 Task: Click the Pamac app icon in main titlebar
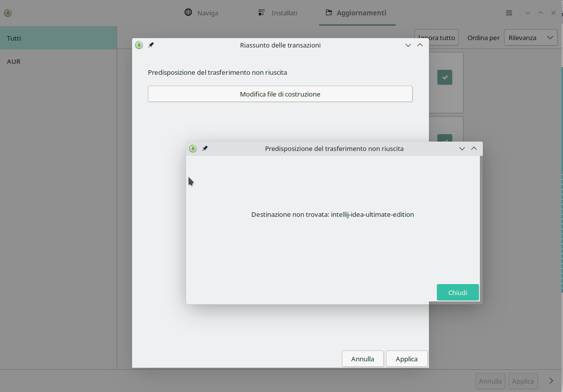(8, 13)
